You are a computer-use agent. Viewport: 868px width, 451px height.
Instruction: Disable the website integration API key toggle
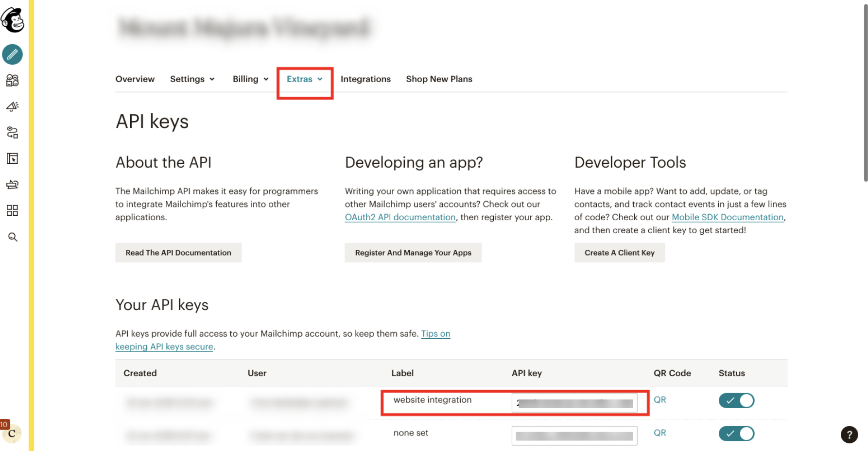[736, 400]
